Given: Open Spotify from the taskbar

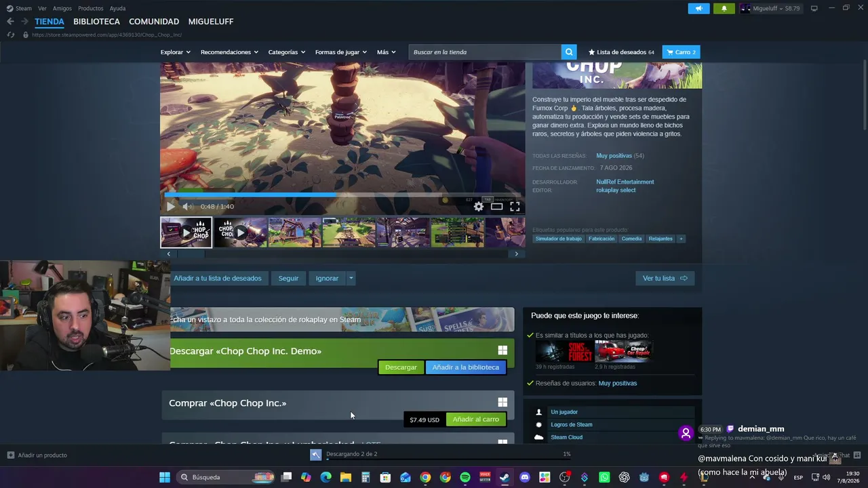Looking at the screenshot, I should coord(465,477).
